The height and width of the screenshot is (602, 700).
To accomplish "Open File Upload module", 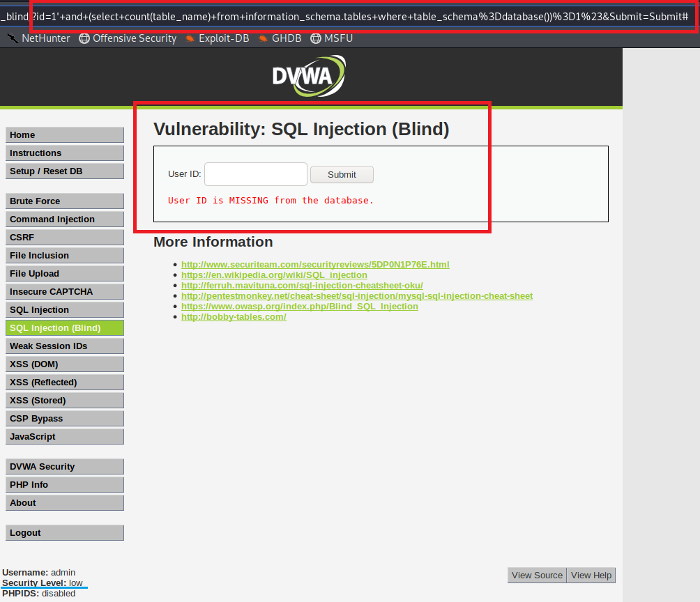I will (x=65, y=274).
